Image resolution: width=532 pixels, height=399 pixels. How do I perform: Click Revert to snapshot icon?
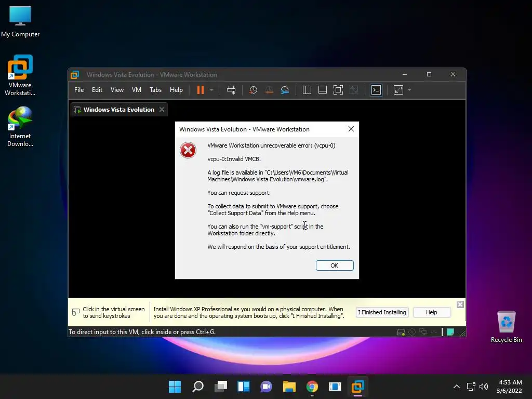(269, 90)
